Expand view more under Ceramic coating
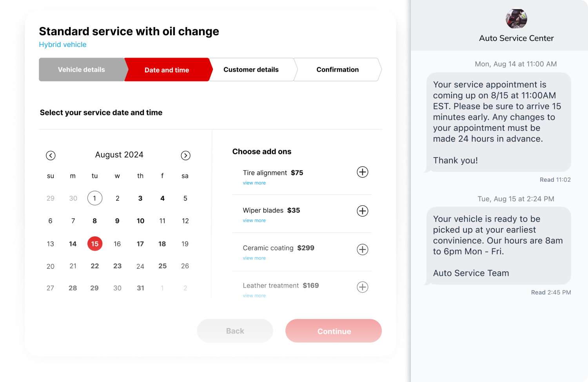Image resolution: width=588 pixels, height=382 pixels. 254,258
